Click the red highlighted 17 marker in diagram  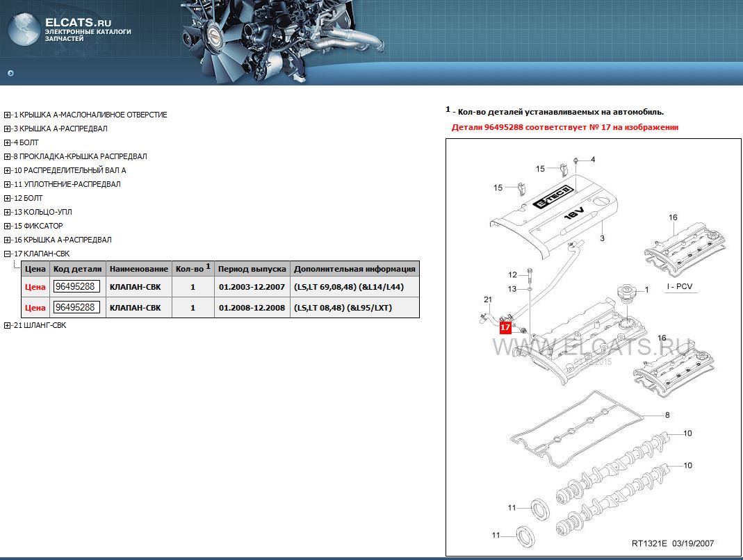point(506,327)
